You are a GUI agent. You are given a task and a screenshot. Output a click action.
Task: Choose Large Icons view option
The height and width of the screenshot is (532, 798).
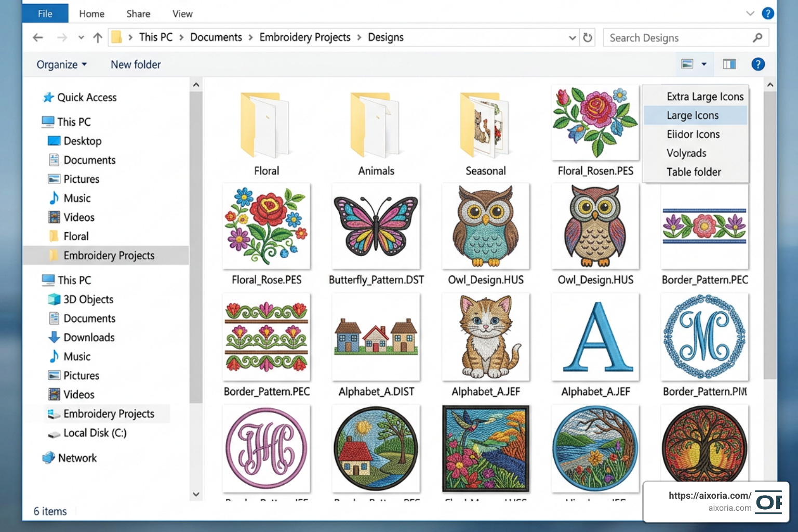click(x=695, y=115)
